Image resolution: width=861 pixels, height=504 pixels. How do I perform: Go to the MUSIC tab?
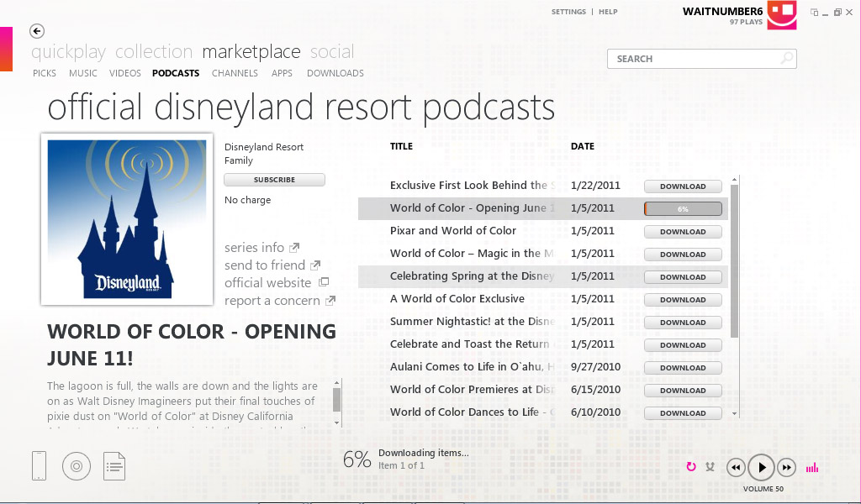(x=83, y=73)
